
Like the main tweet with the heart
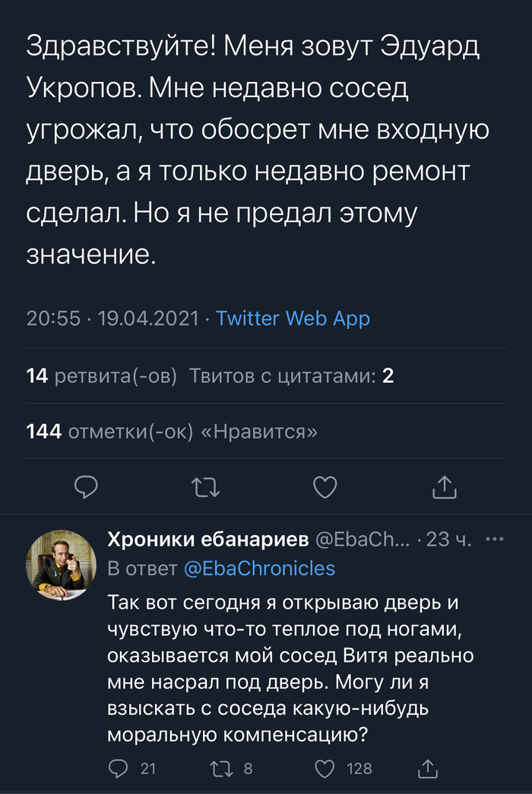point(325,487)
